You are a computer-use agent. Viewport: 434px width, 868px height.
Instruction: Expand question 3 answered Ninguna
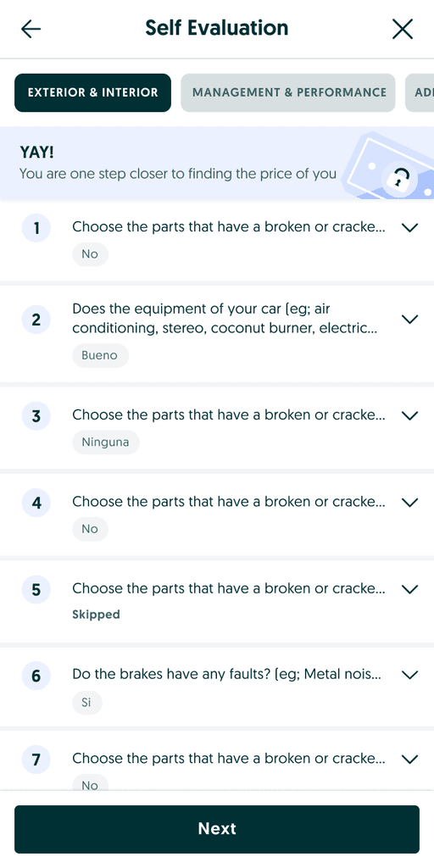(409, 415)
